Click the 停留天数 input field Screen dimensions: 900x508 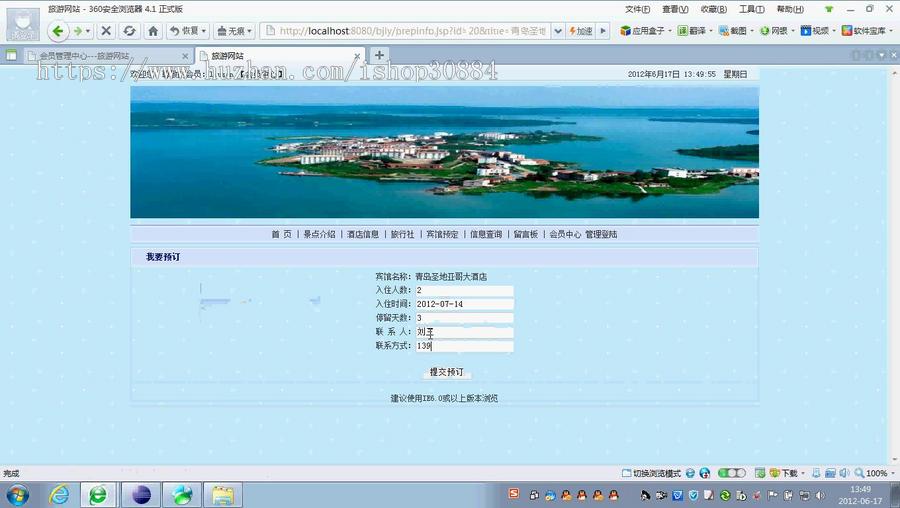464,318
